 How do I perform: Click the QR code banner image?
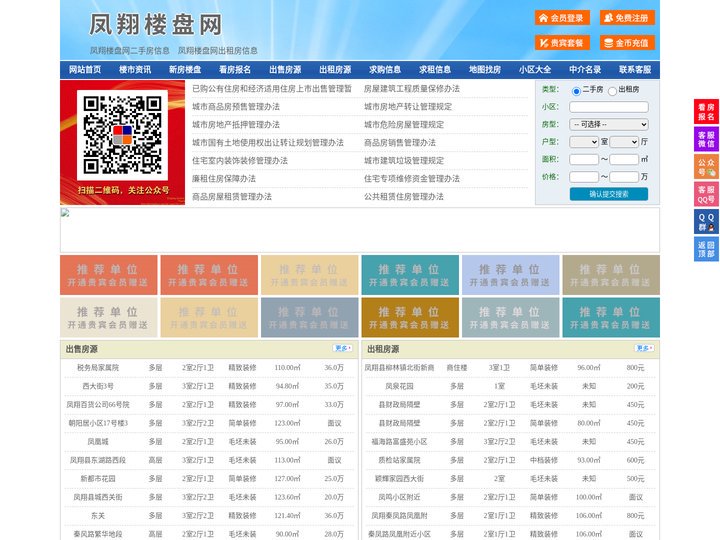(x=123, y=142)
